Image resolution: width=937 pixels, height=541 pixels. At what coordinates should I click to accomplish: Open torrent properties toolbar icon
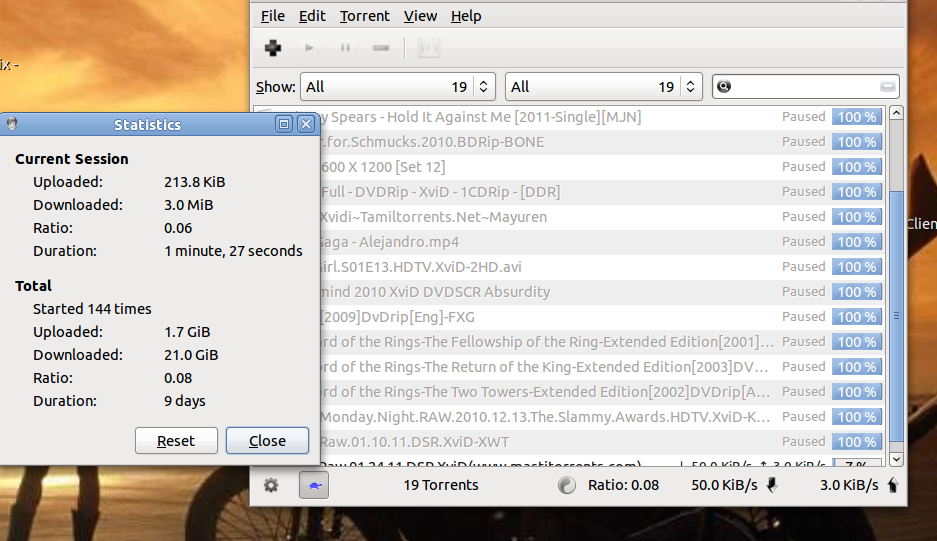[x=428, y=48]
